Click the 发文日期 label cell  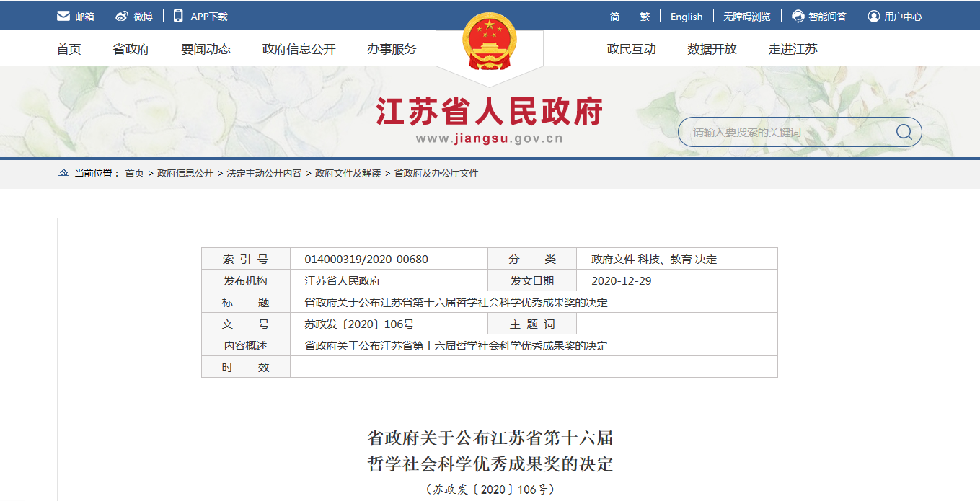[x=532, y=281]
